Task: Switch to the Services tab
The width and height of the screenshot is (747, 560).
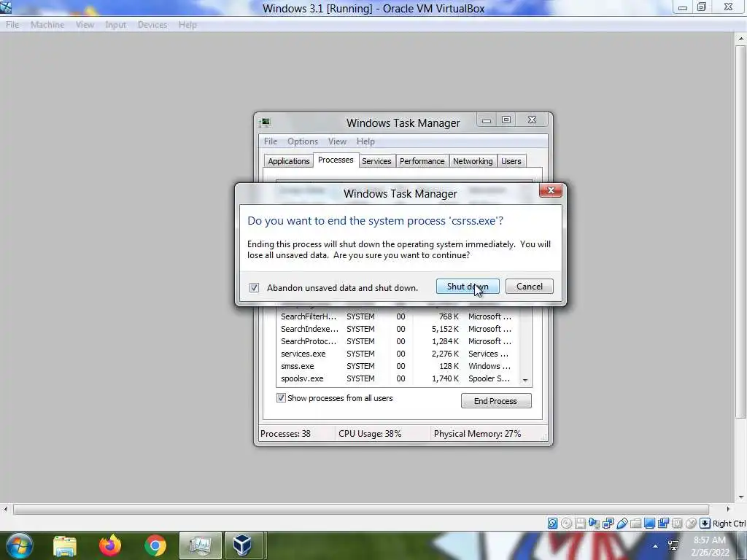Action: pyautogui.click(x=376, y=161)
